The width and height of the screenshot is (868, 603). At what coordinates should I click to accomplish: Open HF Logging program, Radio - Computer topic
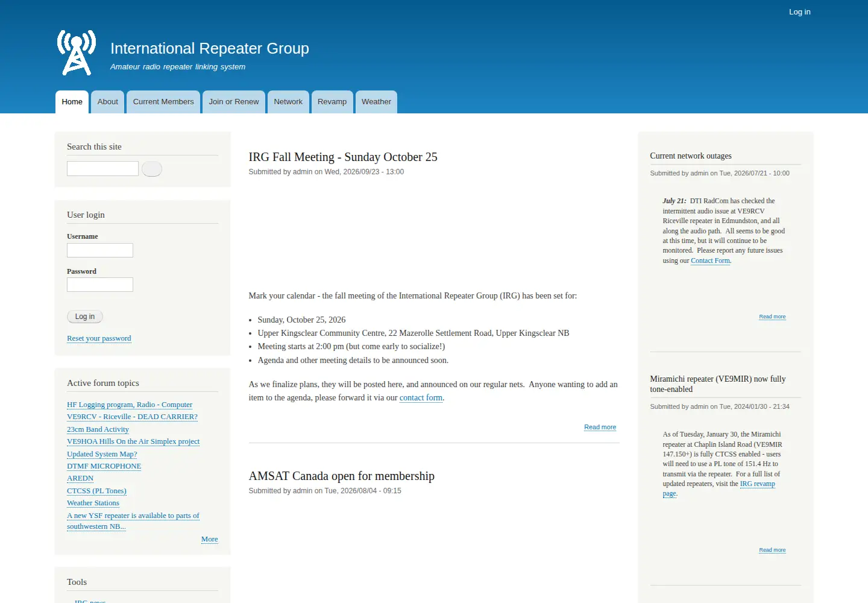tap(130, 405)
